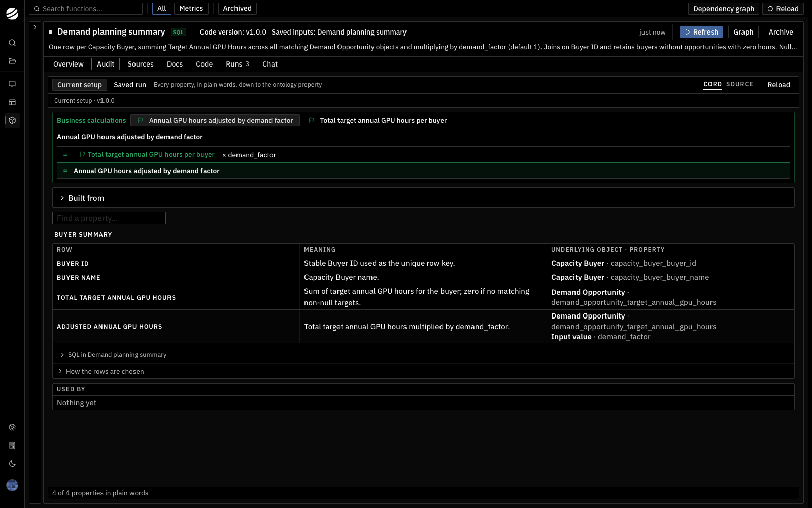Click the Find a property field

109,218
